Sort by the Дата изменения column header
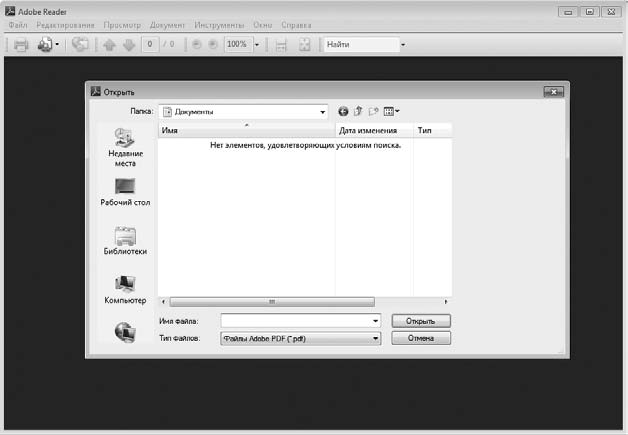 pos(374,131)
